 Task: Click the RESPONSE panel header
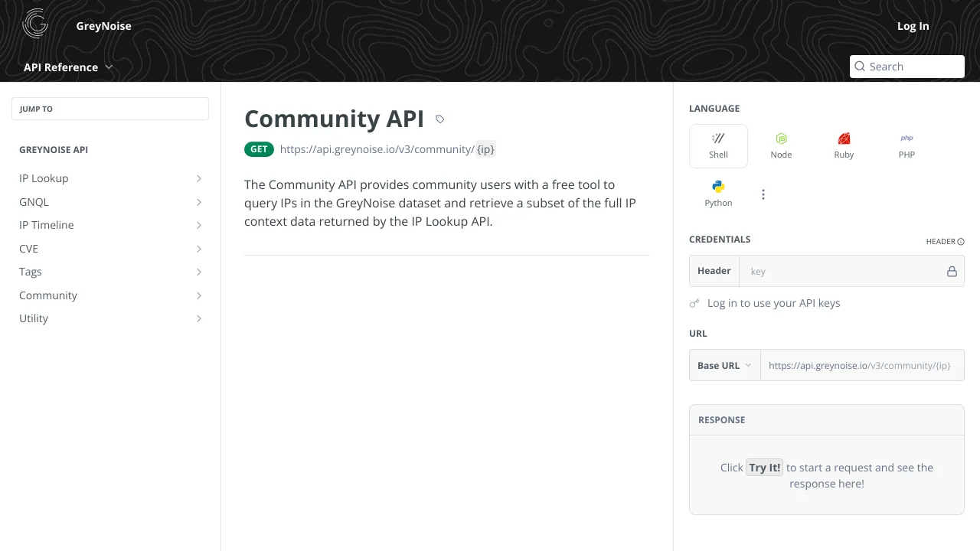(827, 420)
